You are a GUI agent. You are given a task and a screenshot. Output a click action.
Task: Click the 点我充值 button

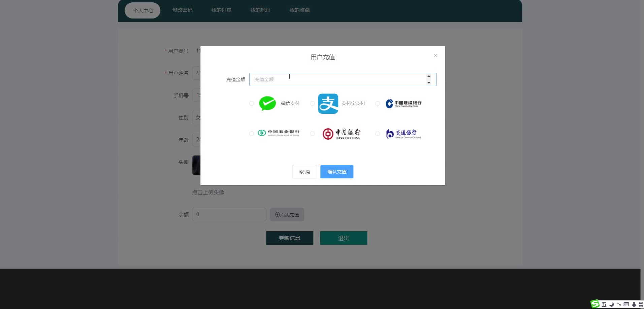[287, 214]
